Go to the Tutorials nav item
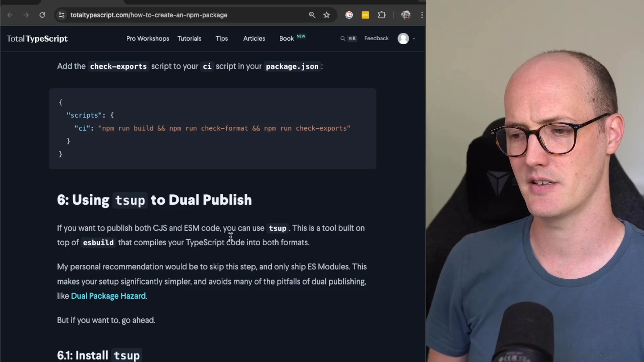 [x=189, y=39]
